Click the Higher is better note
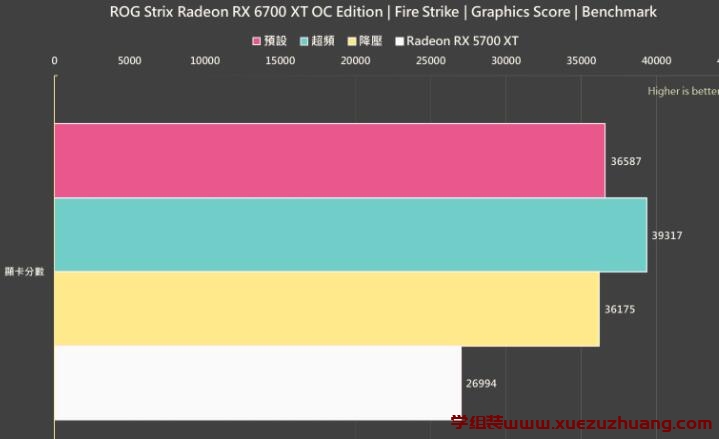The image size is (719, 439). (683, 91)
